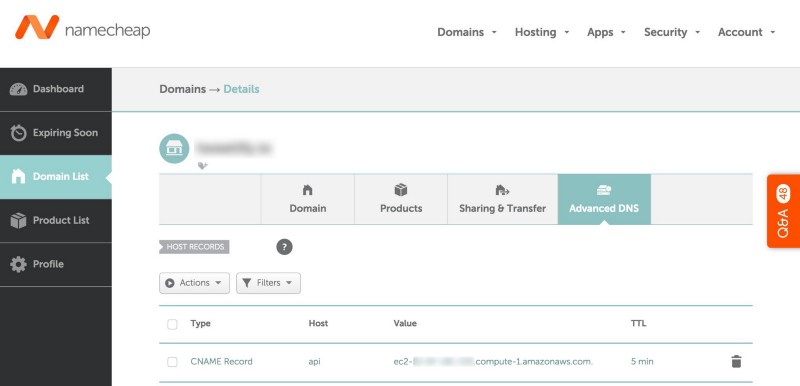The image size is (800, 386).
Task: Click the Expiring Soon clock icon
Action: 18,133
